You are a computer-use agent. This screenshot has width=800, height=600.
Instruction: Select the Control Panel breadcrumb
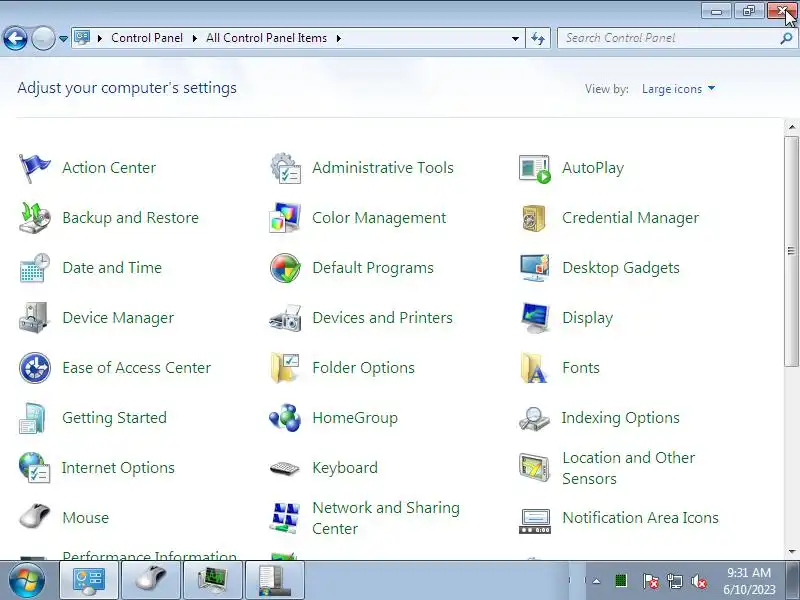click(147, 38)
